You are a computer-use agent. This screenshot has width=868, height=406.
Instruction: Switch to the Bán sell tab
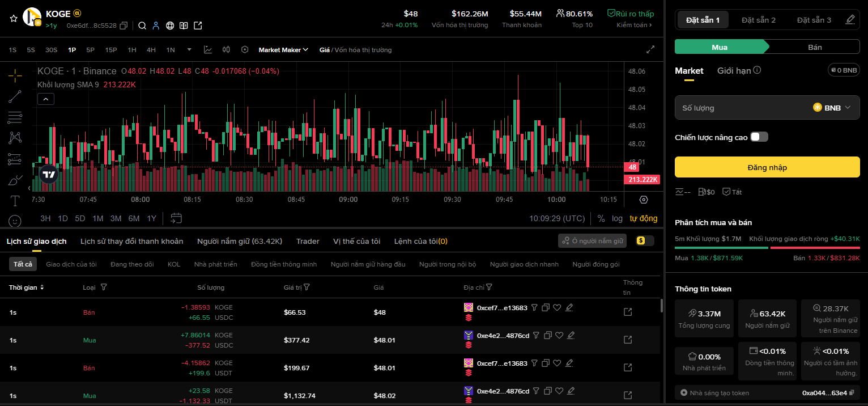click(x=814, y=47)
